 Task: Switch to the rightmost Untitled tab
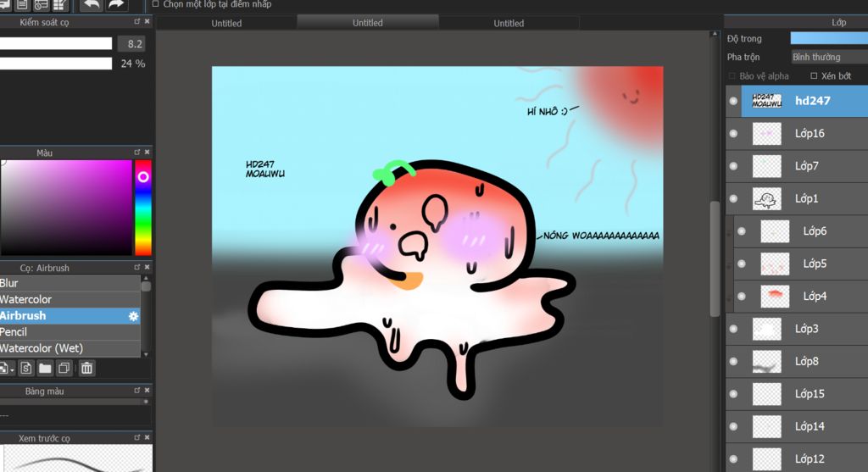(x=509, y=23)
